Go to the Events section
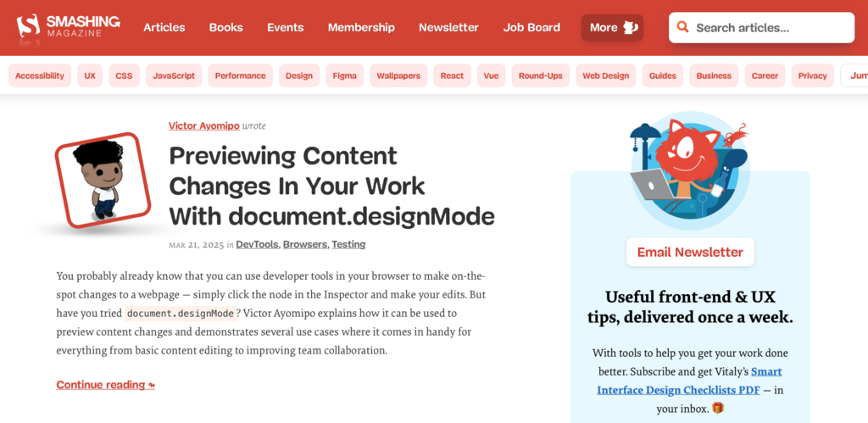The width and height of the screenshot is (868, 423). point(285,28)
